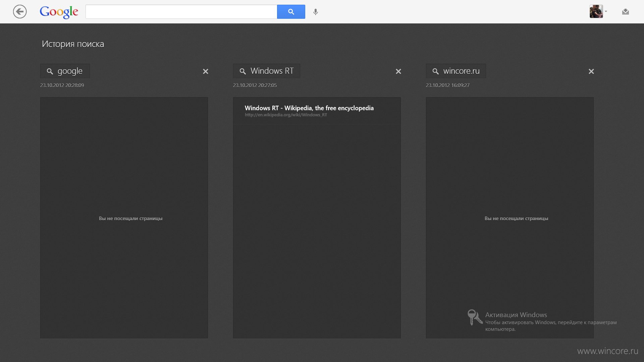This screenshot has width=644, height=362.
Task: Select timestamp 23.10.2012 20:27:05
Action: [255, 85]
